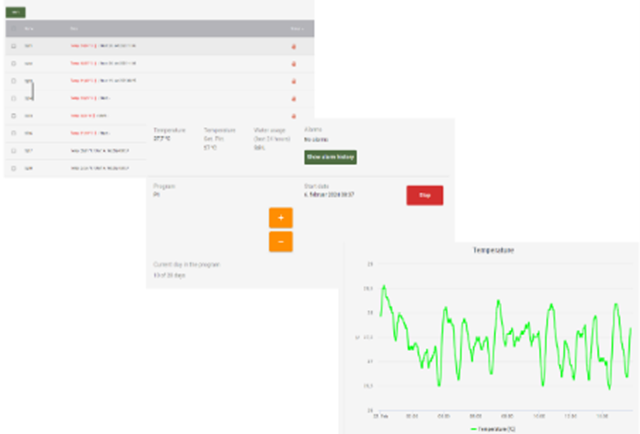Sort by the first text column in the table header
This screenshot has width=640, height=434.
tap(29, 29)
